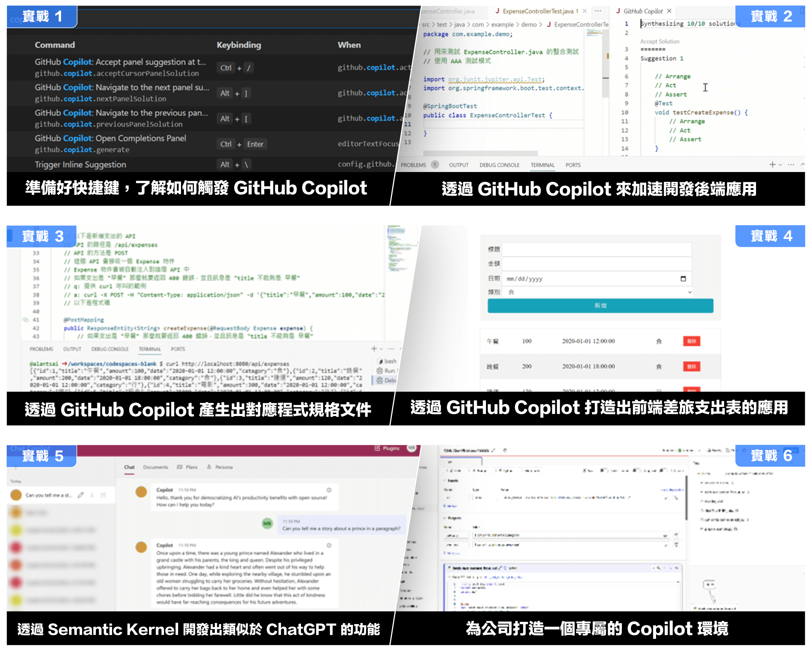The height and width of the screenshot is (651, 812).
Task: Click the pencil edit chat name icon
Action: coord(81,495)
